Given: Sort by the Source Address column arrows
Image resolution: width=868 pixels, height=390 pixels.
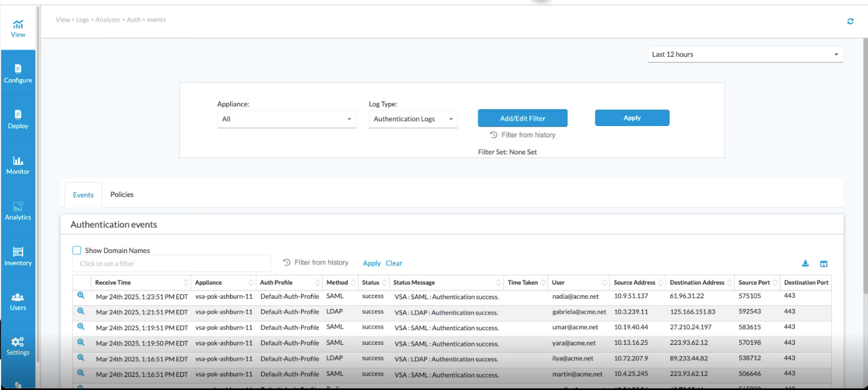Looking at the screenshot, I should pos(661,282).
